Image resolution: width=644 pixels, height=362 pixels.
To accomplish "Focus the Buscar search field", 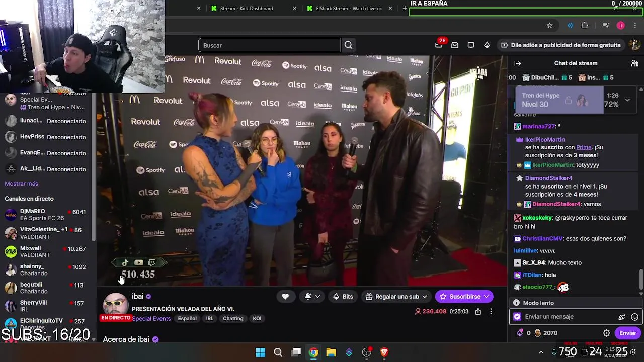I will (269, 45).
